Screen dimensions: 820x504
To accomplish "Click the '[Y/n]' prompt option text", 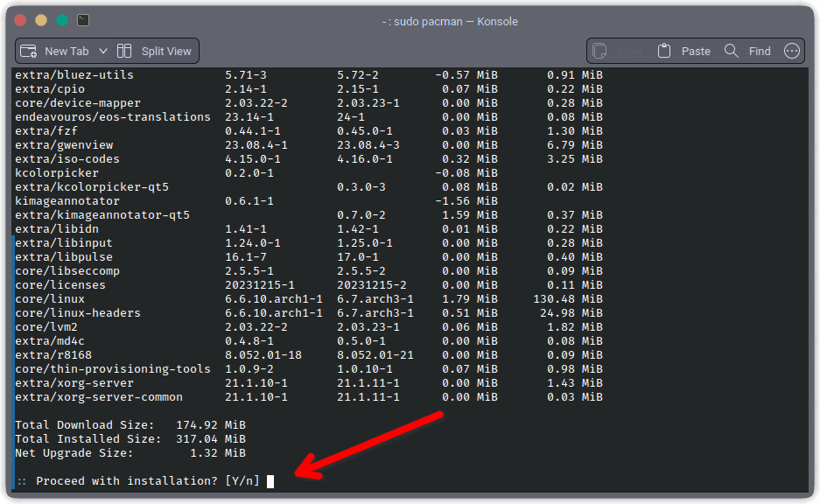I will pos(242,481).
